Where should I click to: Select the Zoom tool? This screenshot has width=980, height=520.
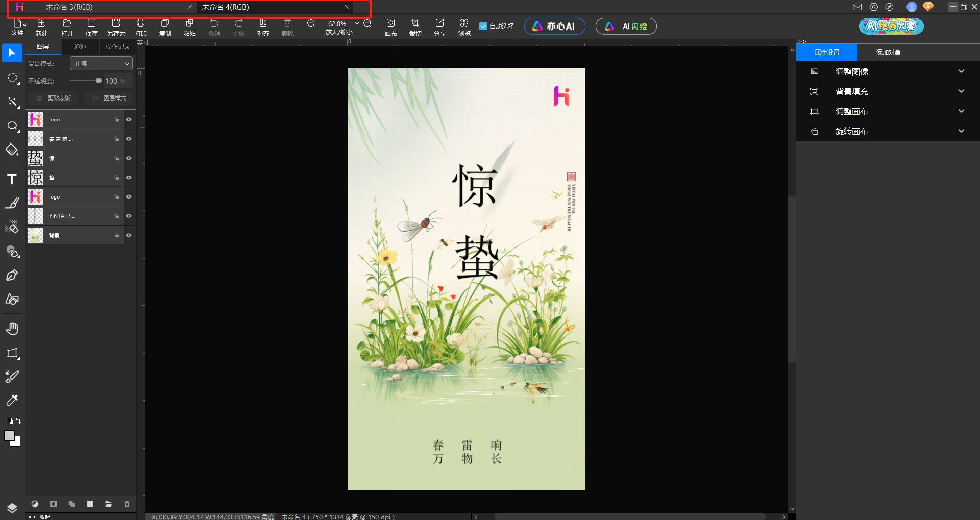click(x=12, y=126)
